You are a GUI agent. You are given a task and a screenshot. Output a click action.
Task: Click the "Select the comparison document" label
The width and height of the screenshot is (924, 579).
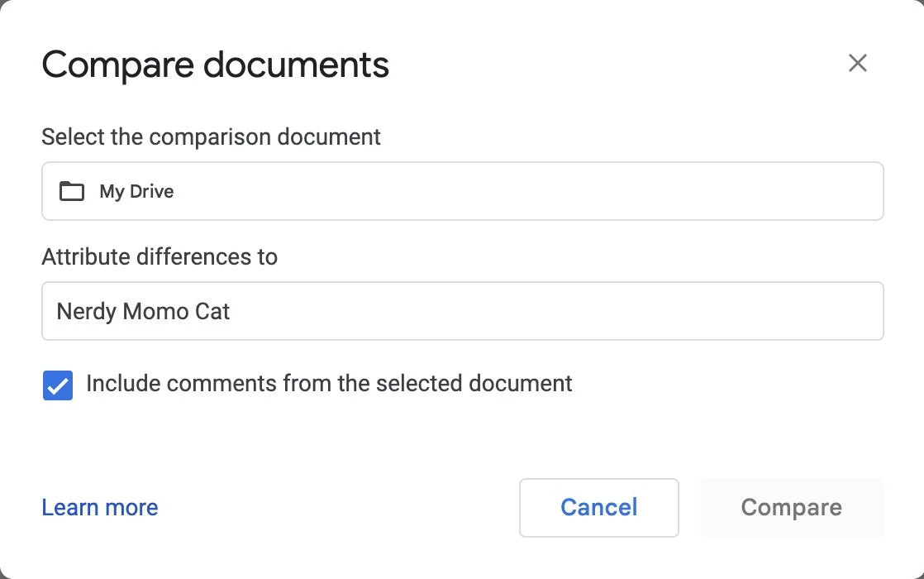(x=211, y=137)
